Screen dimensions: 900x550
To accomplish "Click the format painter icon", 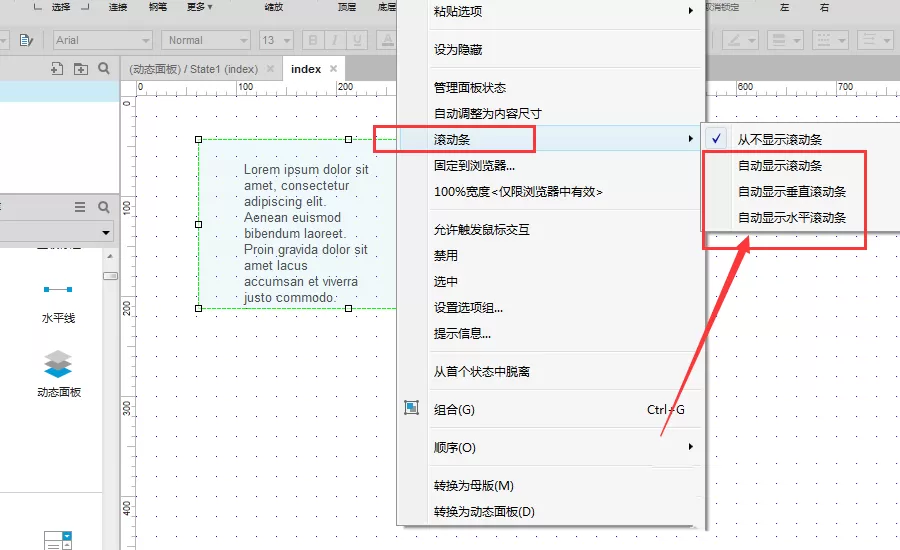I will pyautogui.click(x=26, y=40).
